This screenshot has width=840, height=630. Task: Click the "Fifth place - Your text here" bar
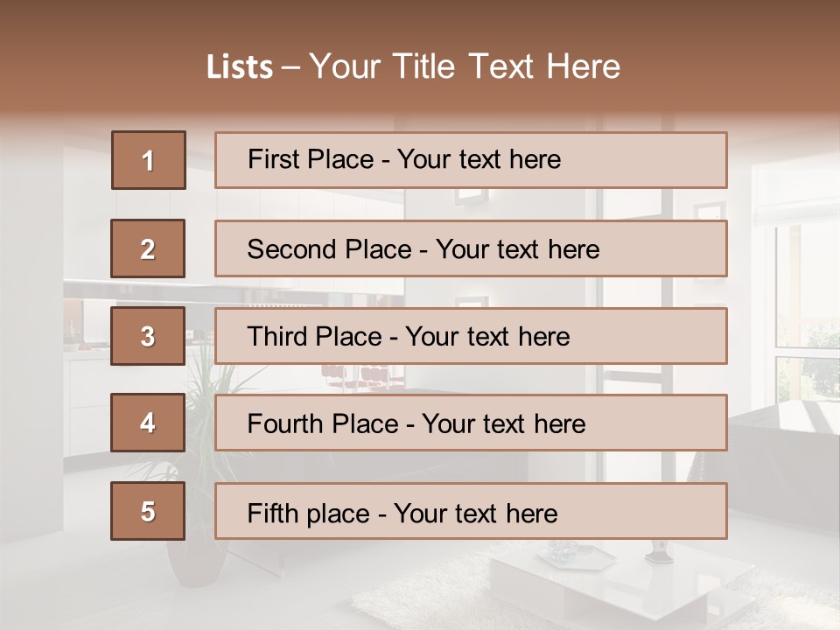pos(471,511)
